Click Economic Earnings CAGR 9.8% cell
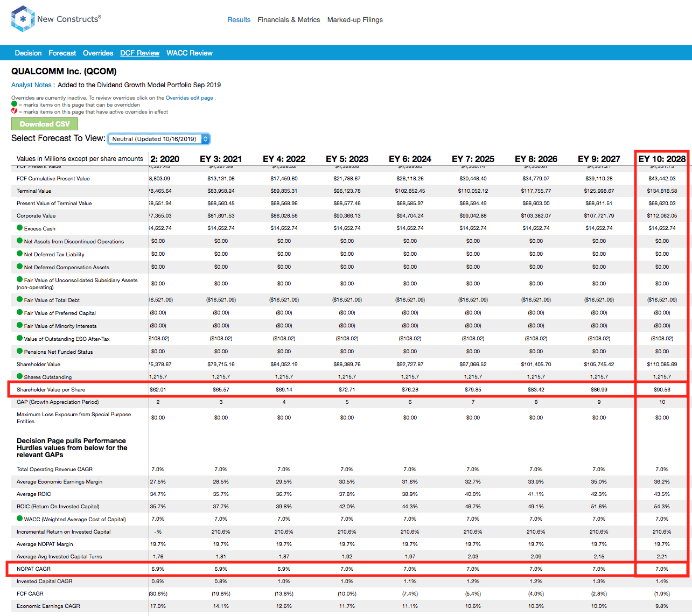 point(662,606)
